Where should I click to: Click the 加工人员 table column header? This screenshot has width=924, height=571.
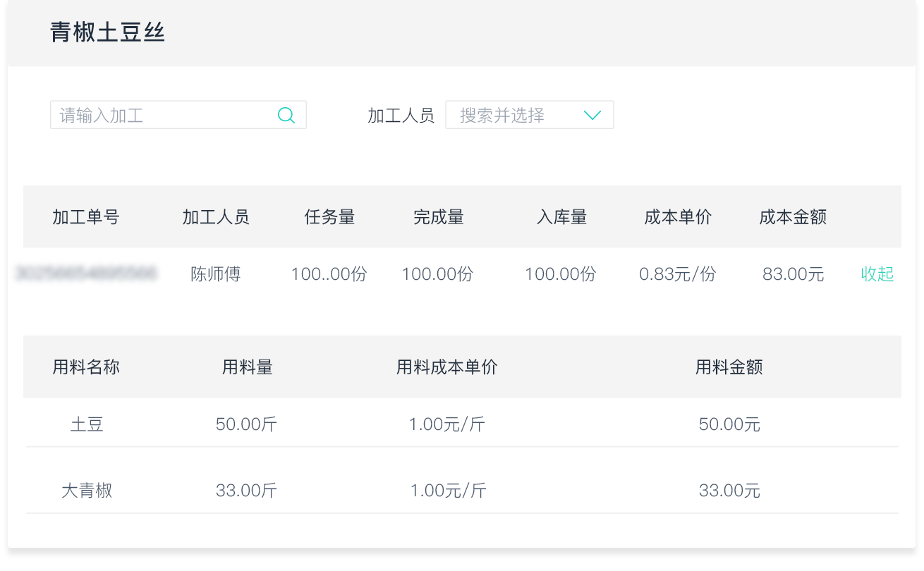(216, 217)
